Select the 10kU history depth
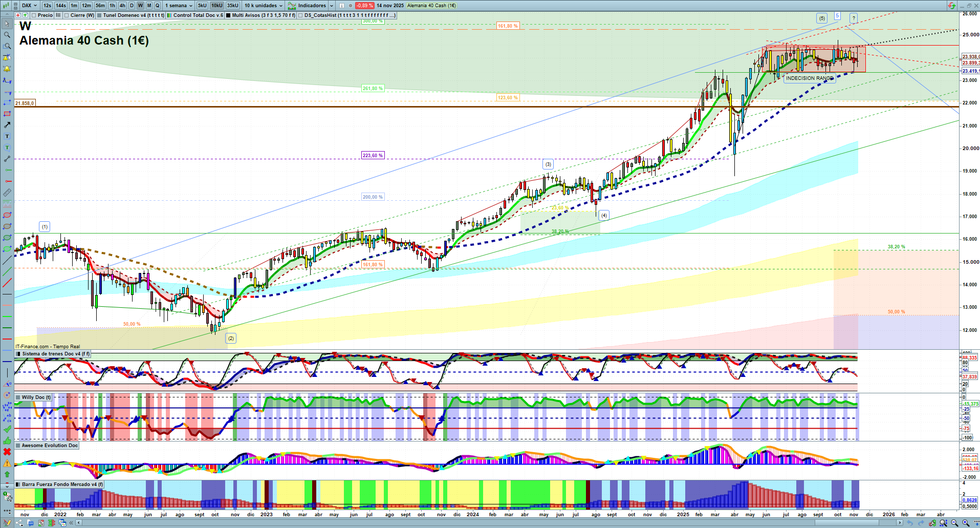This screenshot has height=528, width=980. point(216,6)
